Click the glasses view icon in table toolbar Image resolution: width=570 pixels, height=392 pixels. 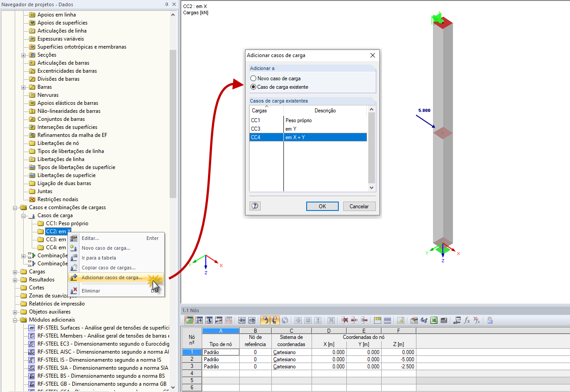pyautogui.click(x=424, y=320)
